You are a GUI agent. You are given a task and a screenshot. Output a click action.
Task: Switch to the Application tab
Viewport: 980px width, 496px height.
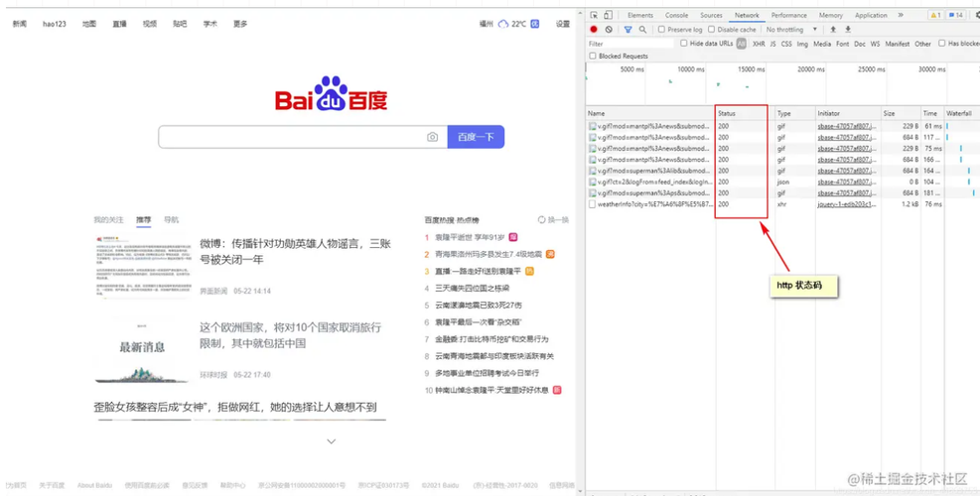click(871, 15)
